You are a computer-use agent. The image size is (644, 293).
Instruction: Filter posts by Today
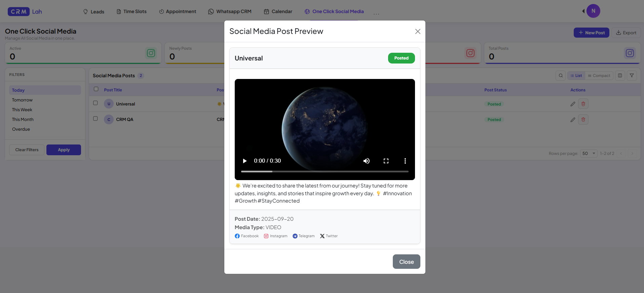coord(45,90)
